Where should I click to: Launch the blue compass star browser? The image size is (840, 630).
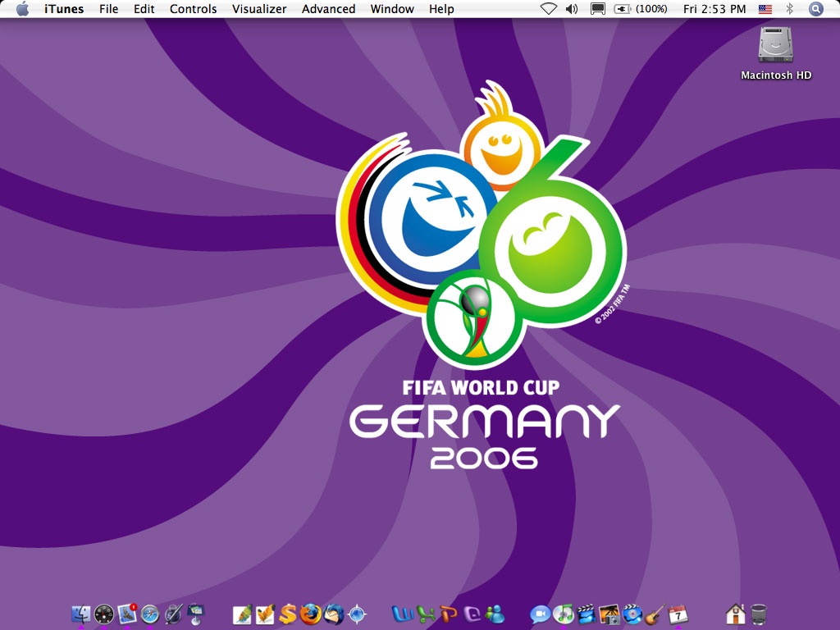(357, 614)
